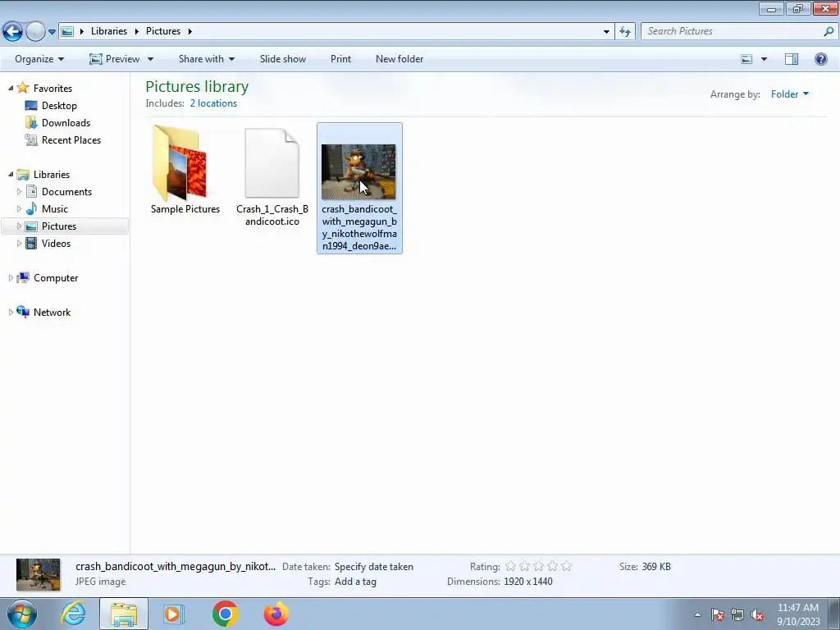
Task: Show hidden tray icons arrow
Action: [697, 614]
